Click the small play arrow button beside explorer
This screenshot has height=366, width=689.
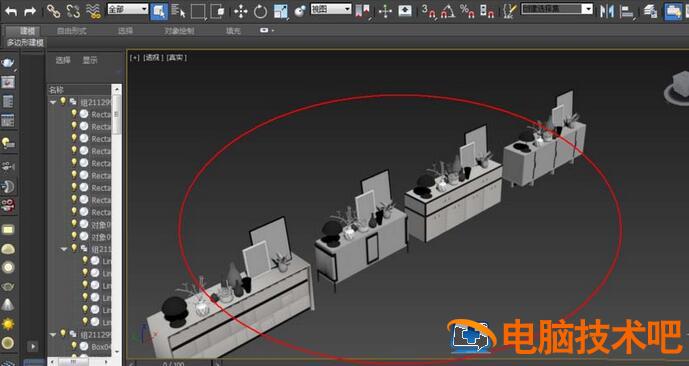[33, 347]
